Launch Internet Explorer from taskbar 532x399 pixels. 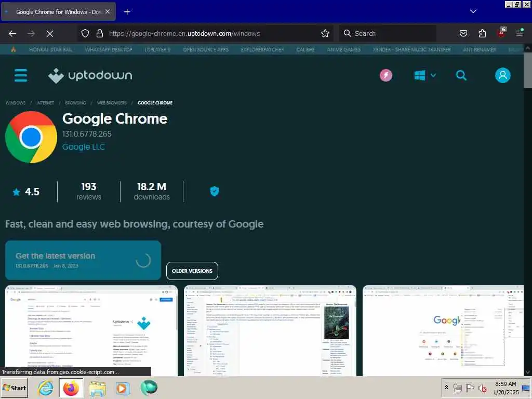(x=46, y=388)
